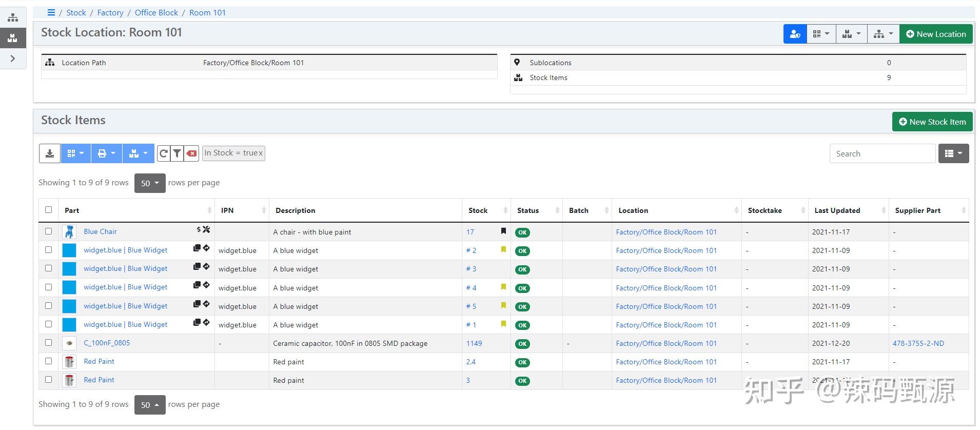Click the sitemap icon in left sidebar
Image resolution: width=980 pixels, height=430 pixels.
[x=13, y=18]
